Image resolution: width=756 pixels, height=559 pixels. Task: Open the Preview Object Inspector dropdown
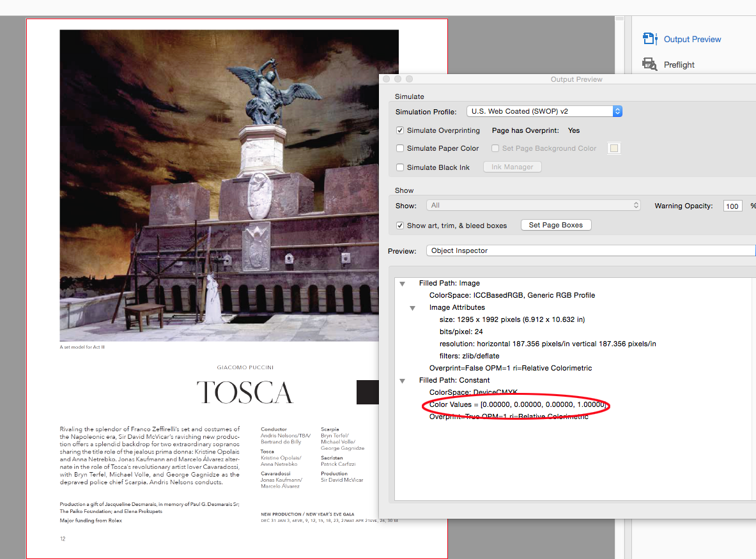point(590,250)
